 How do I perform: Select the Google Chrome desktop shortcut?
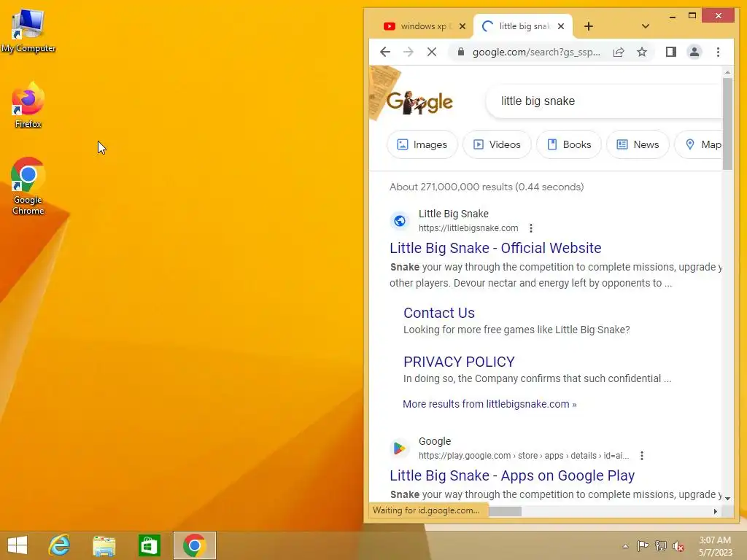pos(28,186)
